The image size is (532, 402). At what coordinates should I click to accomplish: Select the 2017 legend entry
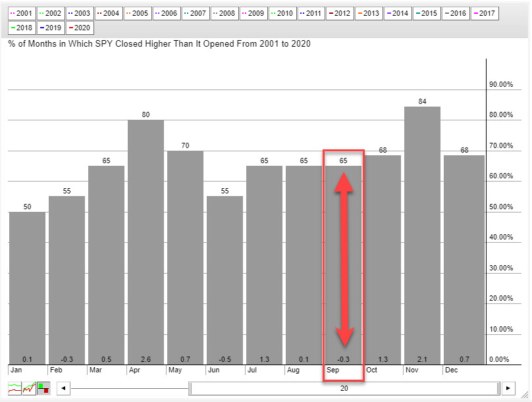485,13
